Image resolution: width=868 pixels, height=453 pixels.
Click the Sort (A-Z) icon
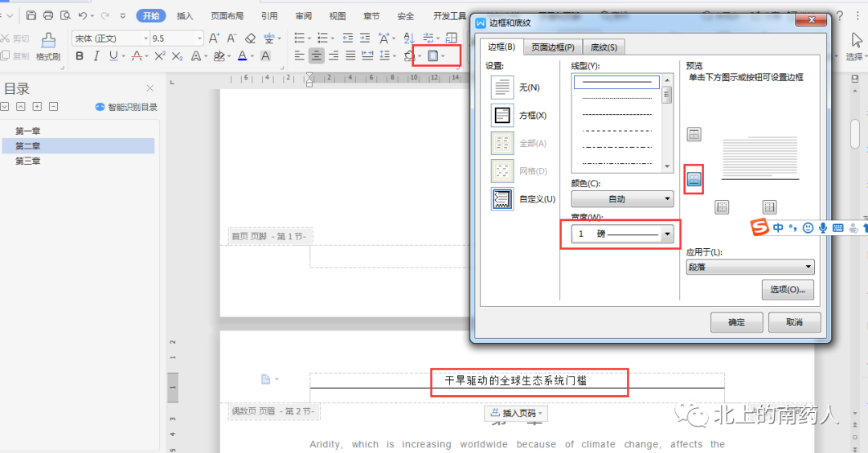click(x=409, y=39)
